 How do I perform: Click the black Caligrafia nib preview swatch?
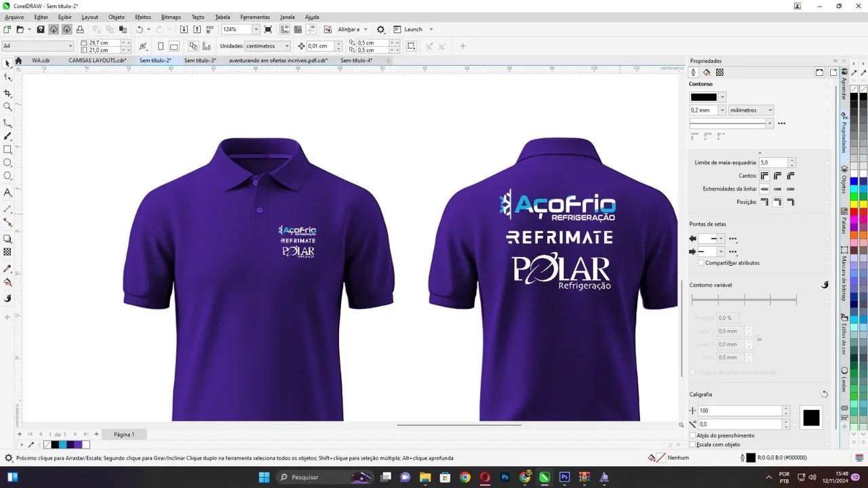pos(811,418)
